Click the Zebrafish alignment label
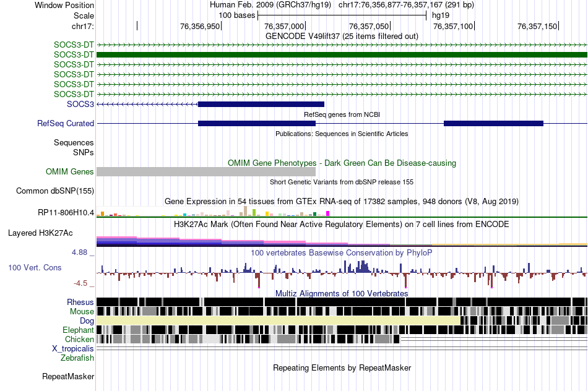Viewport: 588px width, 391px height. pos(77,358)
